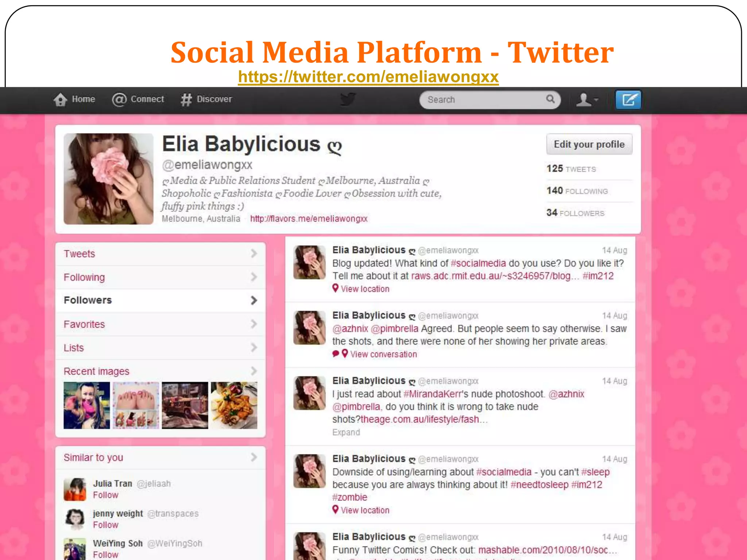This screenshot has height=560, width=747.
Task: Click the Home house icon
Action: point(60,99)
